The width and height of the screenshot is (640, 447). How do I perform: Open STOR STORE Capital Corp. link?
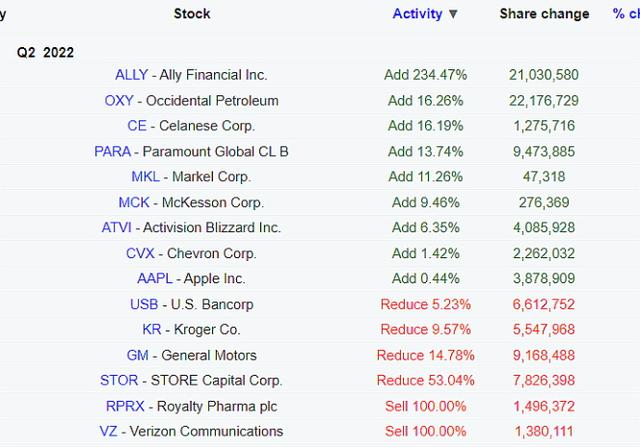click(119, 380)
